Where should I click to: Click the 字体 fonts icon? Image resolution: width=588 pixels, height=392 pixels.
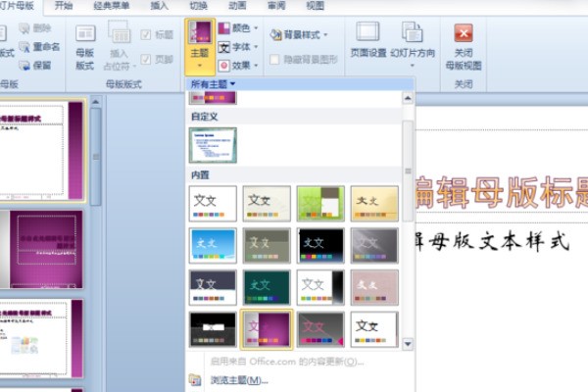coord(223,47)
